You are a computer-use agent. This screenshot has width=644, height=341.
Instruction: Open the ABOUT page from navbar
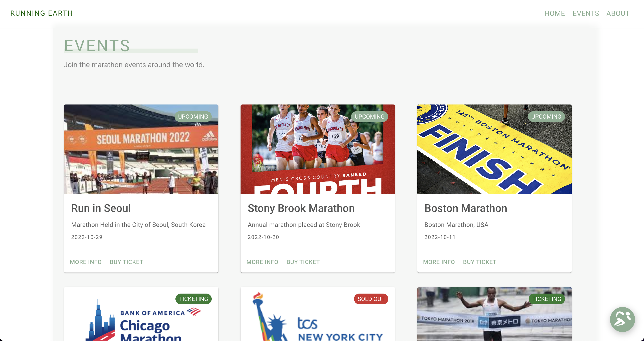(618, 13)
